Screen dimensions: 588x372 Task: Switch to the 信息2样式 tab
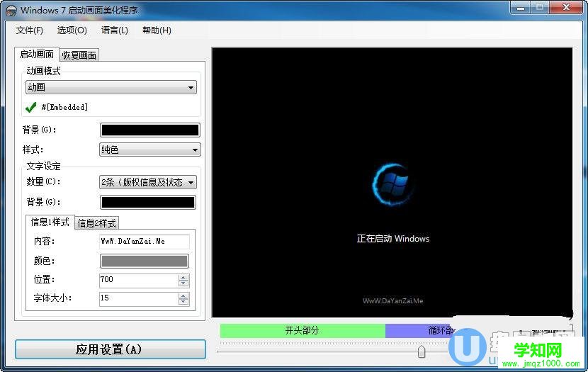97,223
